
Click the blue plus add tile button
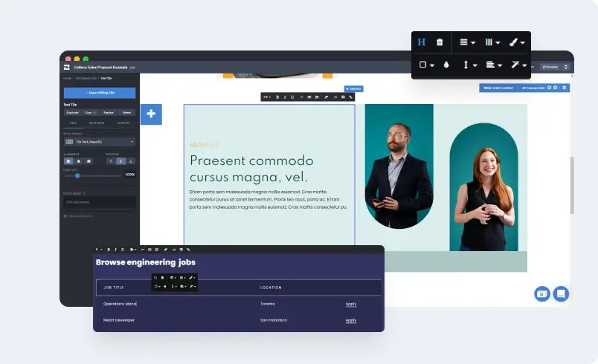152,114
